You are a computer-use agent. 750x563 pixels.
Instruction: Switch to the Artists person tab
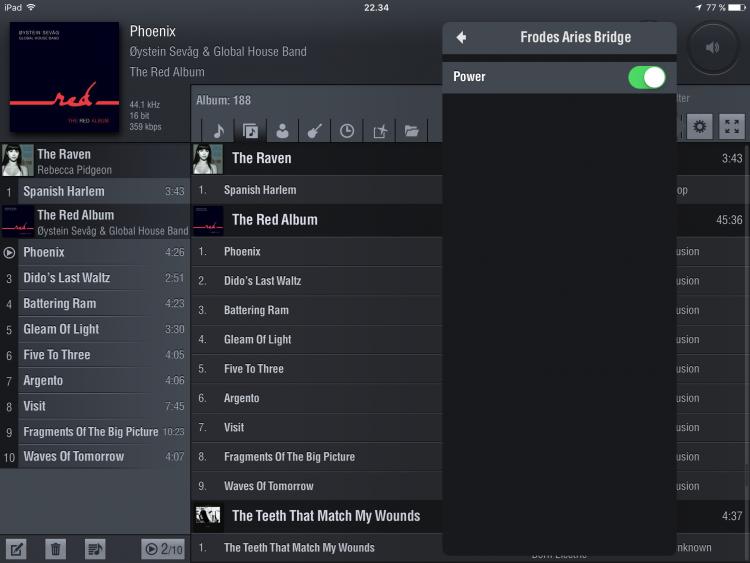[282, 131]
